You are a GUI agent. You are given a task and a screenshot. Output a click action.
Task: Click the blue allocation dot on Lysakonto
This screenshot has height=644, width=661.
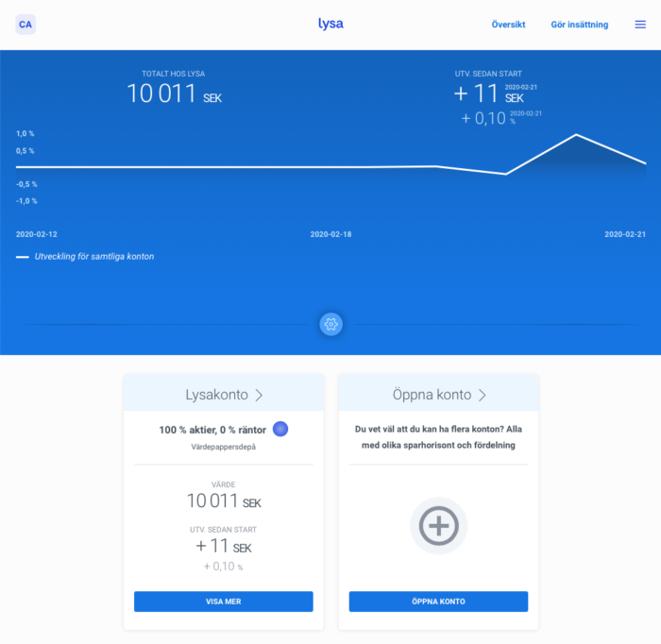pos(280,429)
